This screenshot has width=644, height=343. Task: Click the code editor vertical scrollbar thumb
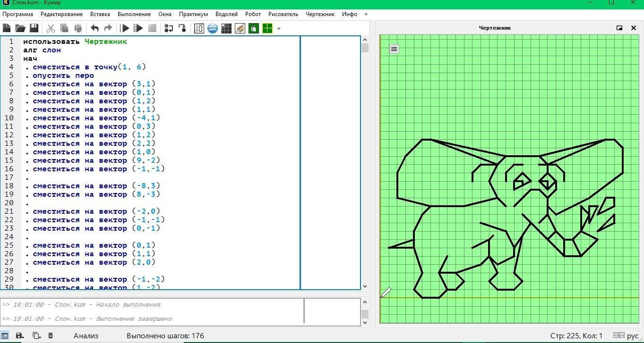tap(364, 48)
